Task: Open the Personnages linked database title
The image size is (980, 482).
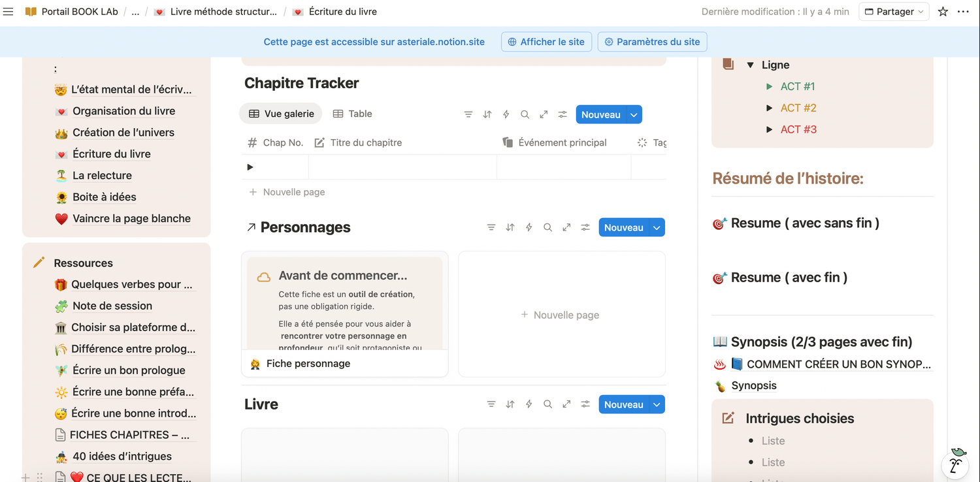Action: (305, 227)
